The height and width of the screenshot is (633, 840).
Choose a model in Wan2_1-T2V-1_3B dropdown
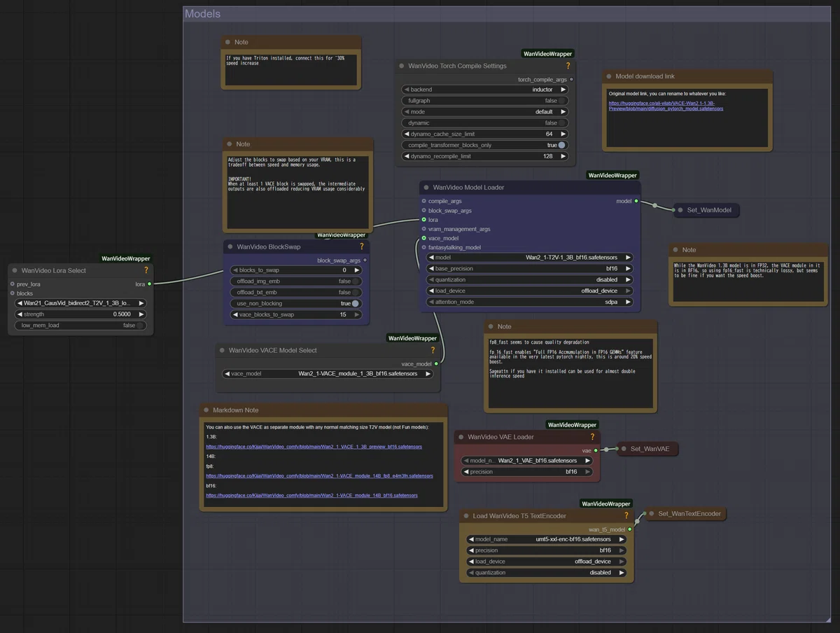pos(530,258)
